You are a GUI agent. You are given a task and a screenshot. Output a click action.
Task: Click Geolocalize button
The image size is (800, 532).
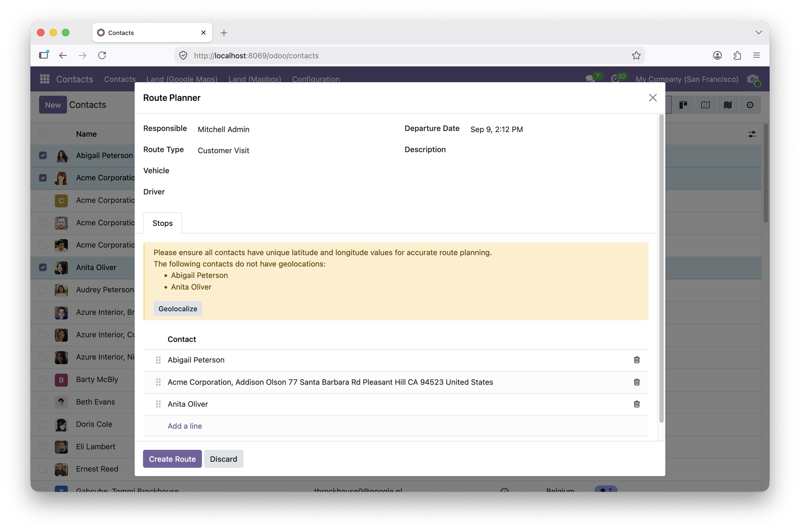(177, 308)
